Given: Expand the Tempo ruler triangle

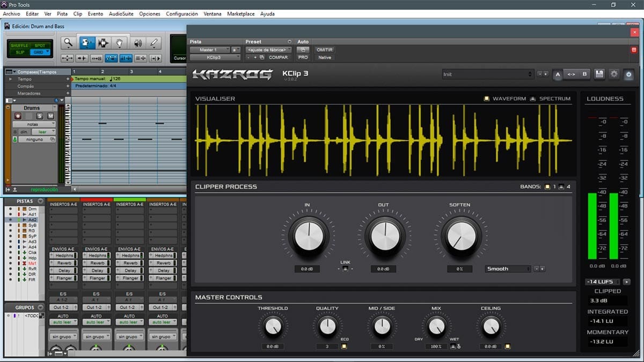Looking at the screenshot, I should coord(10,79).
